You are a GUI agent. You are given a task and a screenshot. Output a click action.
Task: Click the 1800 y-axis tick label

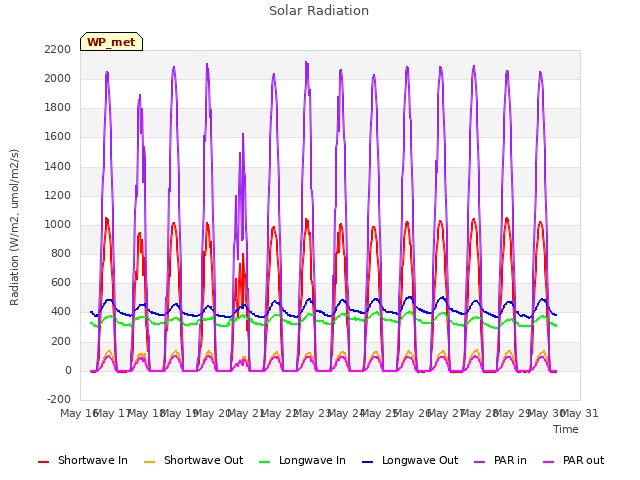(58, 107)
